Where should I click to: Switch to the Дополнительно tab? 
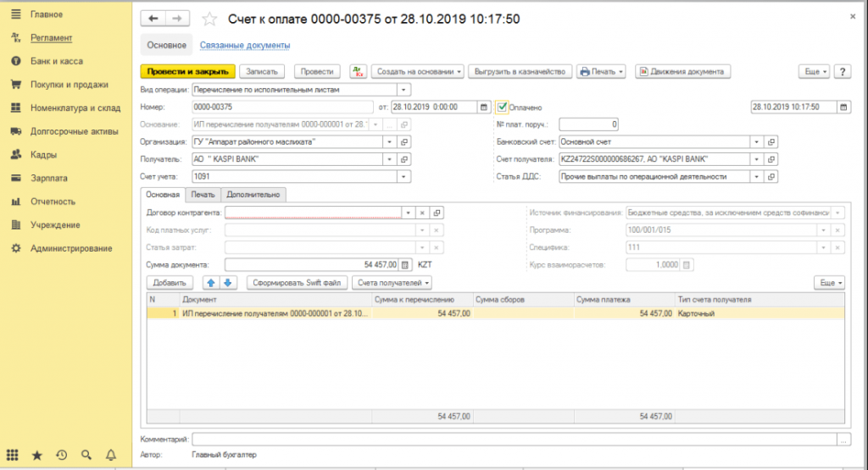[253, 195]
